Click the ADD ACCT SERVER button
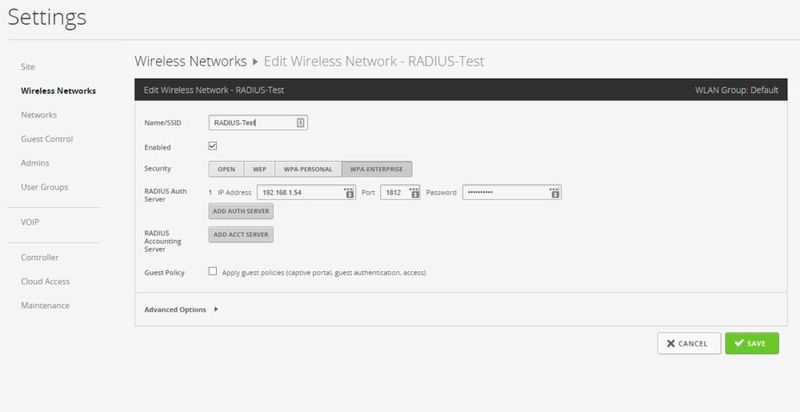Viewport: 800px width, 412px height. coord(241,235)
